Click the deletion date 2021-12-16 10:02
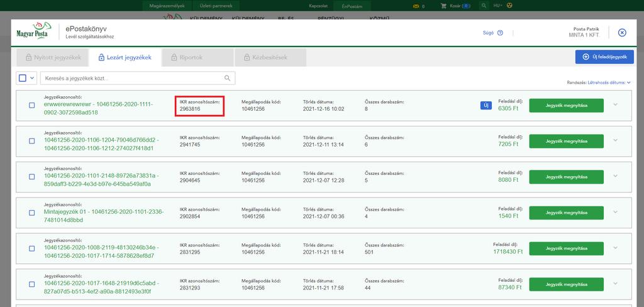644x307 pixels. coord(324,109)
